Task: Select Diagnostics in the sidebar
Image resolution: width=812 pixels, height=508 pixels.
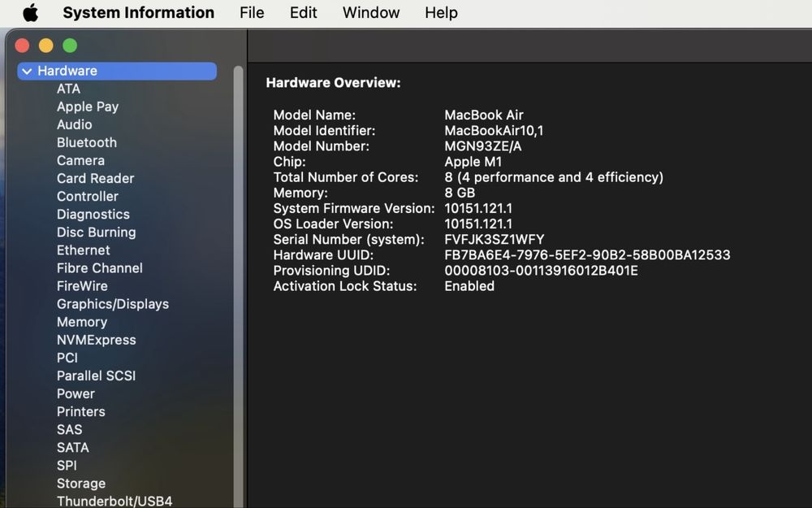Action: (93, 215)
